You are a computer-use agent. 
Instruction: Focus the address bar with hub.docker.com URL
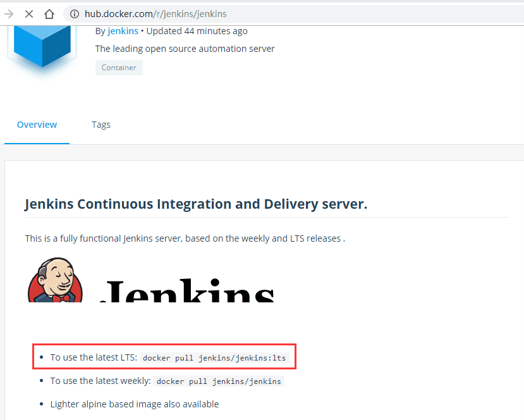tap(294, 14)
